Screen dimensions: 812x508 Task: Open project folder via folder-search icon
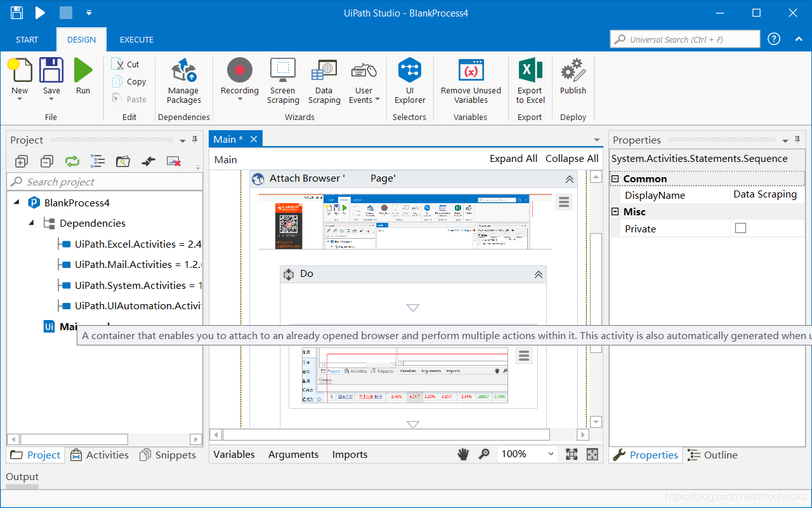click(123, 161)
